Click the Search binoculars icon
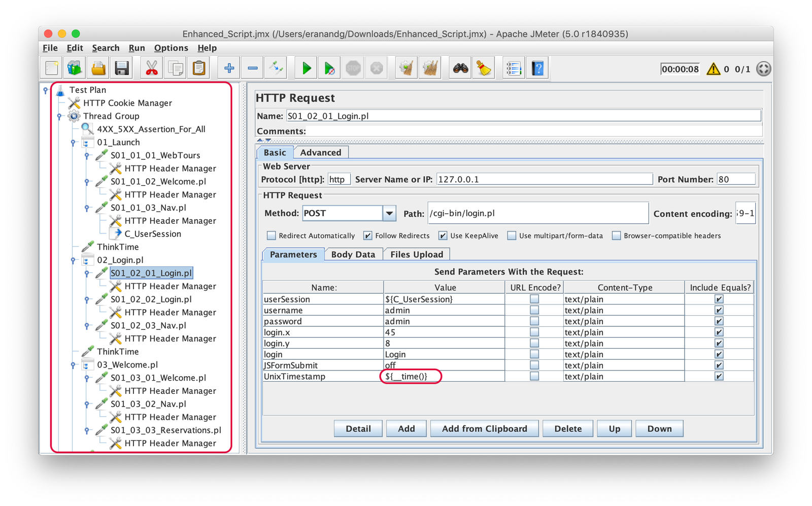812x506 pixels. (x=460, y=68)
